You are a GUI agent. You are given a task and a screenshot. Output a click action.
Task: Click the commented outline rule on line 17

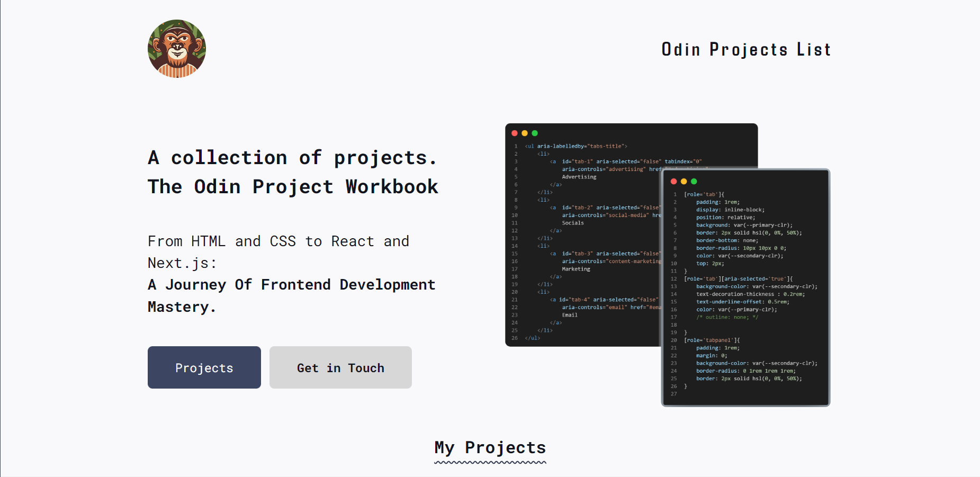[x=727, y=317]
